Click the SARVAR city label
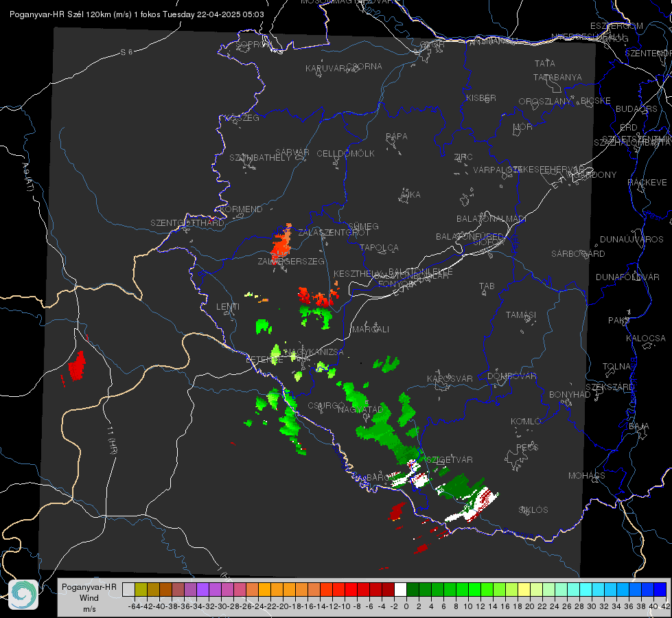The height and width of the screenshot is (618, 672). coord(292,152)
